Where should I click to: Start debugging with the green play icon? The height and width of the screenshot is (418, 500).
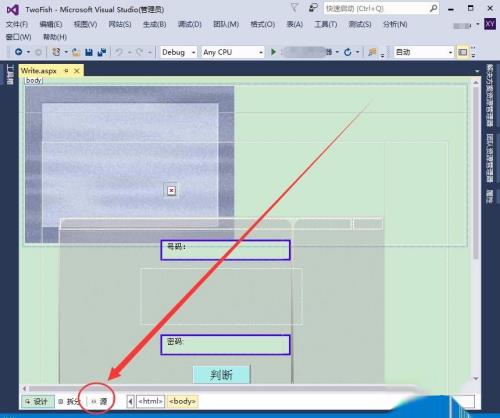[x=273, y=52]
